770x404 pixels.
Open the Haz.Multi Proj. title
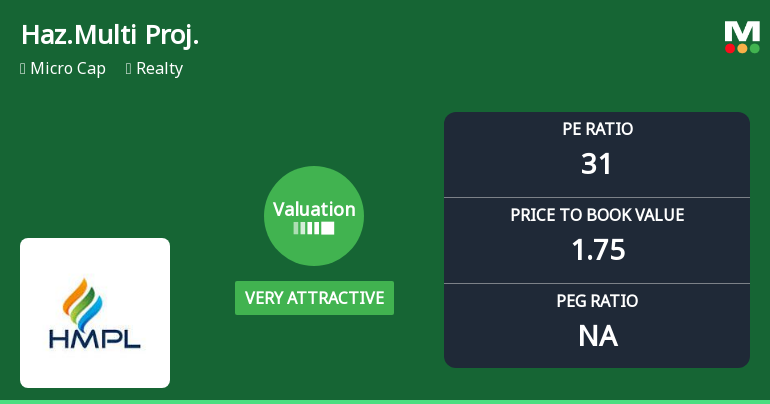[x=110, y=35]
